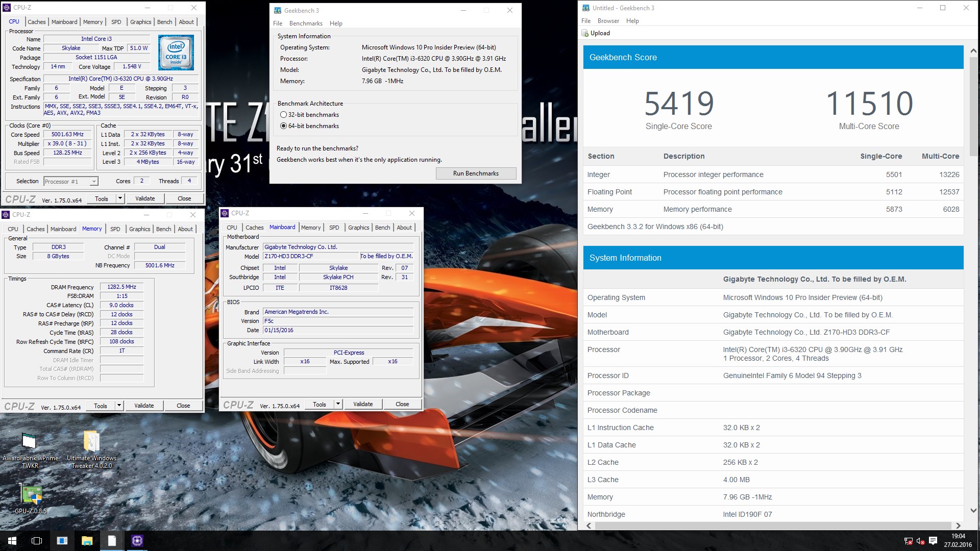980x551 pixels.
Task: Click the Core Speed 5001.63 MHz field
Action: 67,135
